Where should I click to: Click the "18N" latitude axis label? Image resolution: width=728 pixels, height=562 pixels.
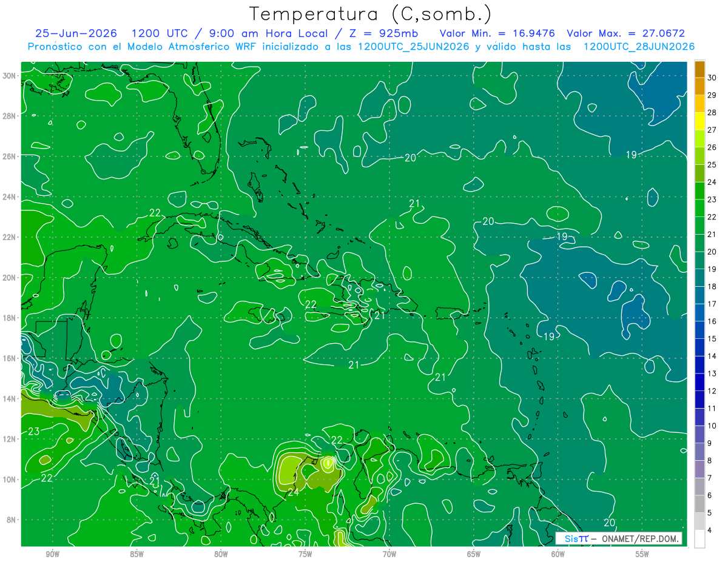tap(10, 318)
